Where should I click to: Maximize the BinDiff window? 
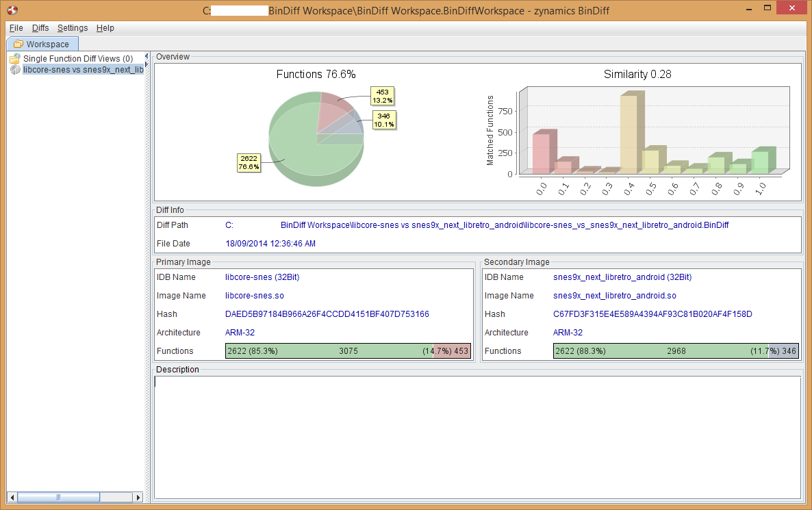click(767, 8)
